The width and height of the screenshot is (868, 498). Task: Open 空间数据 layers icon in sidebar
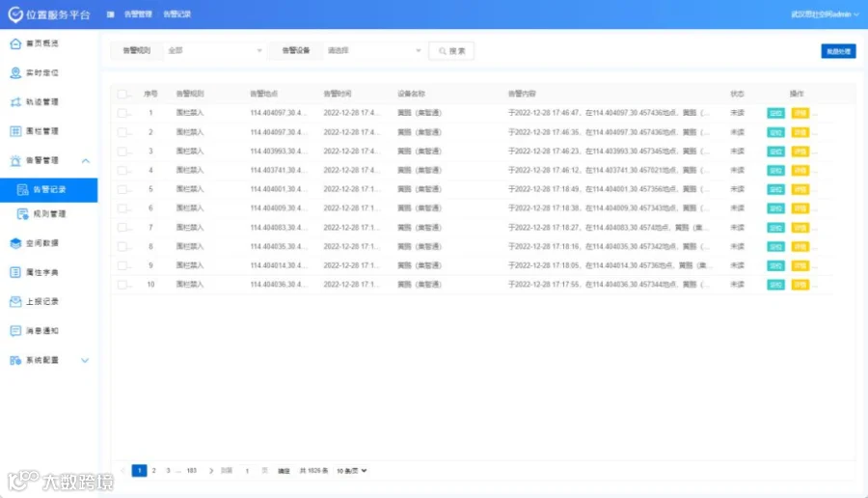15,243
